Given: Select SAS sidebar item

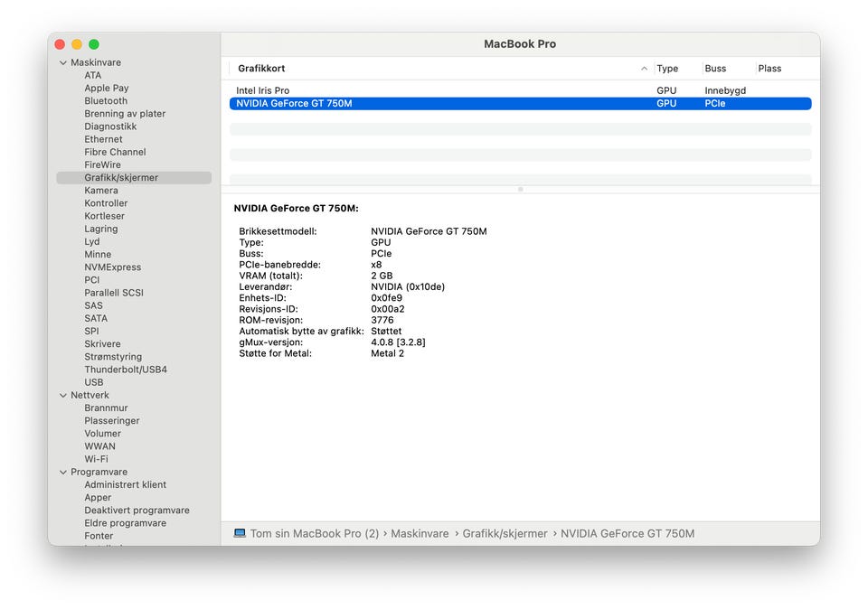Looking at the screenshot, I should click(93, 305).
